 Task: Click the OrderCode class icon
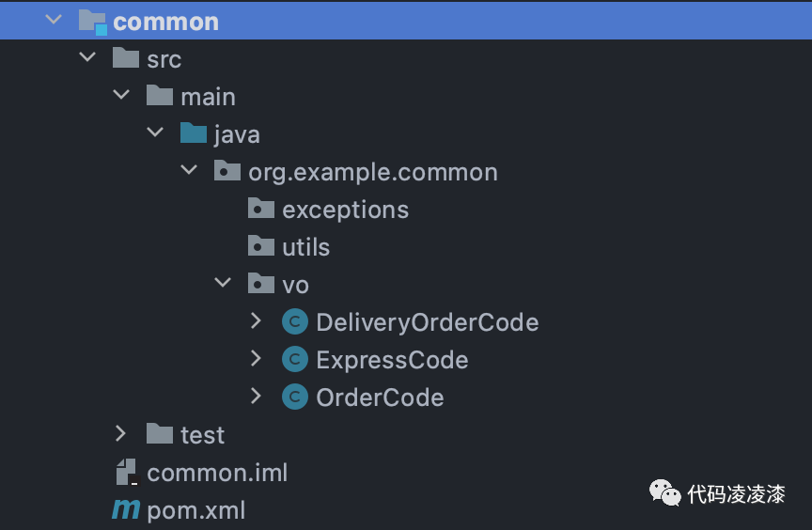coord(295,397)
